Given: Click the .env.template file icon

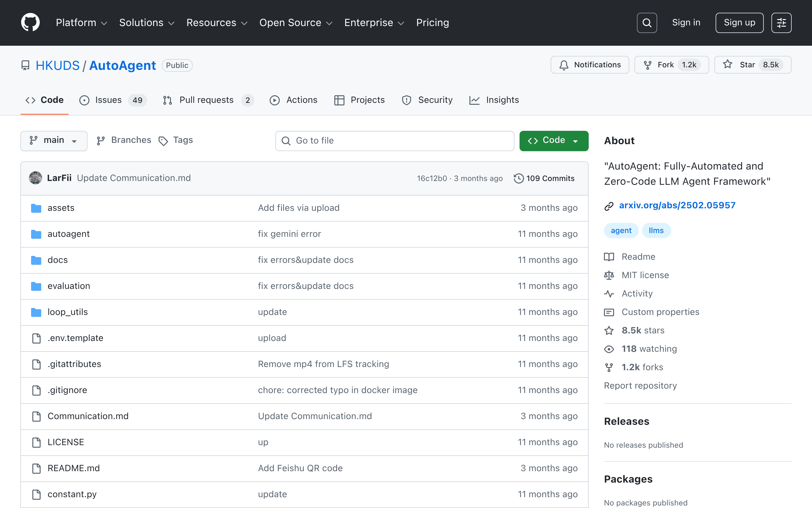Looking at the screenshot, I should coord(36,338).
